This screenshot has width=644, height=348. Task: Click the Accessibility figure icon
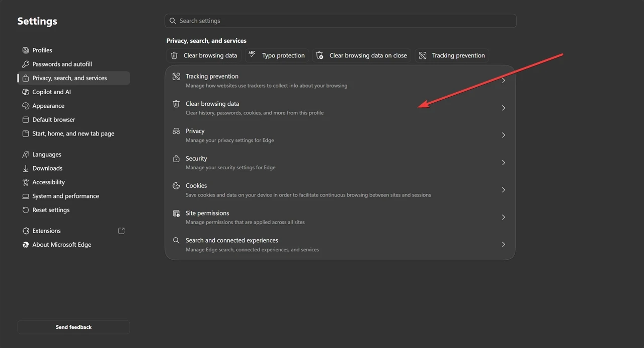pyautogui.click(x=26, y=182)
